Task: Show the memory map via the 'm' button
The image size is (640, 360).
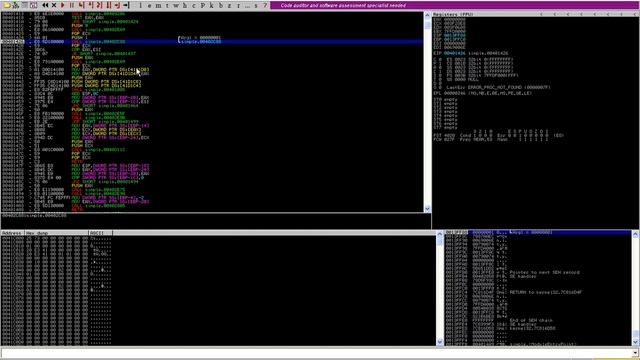Action: pyautogui.click(x=158, y=5)
